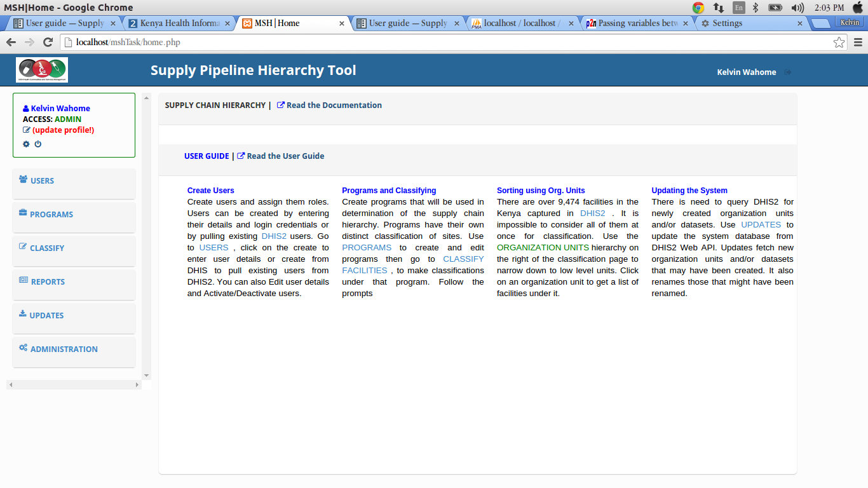The height and width of the screenshot is (488, 868).
Task: Click the power icon in profile box
Action: click(37, 144)
